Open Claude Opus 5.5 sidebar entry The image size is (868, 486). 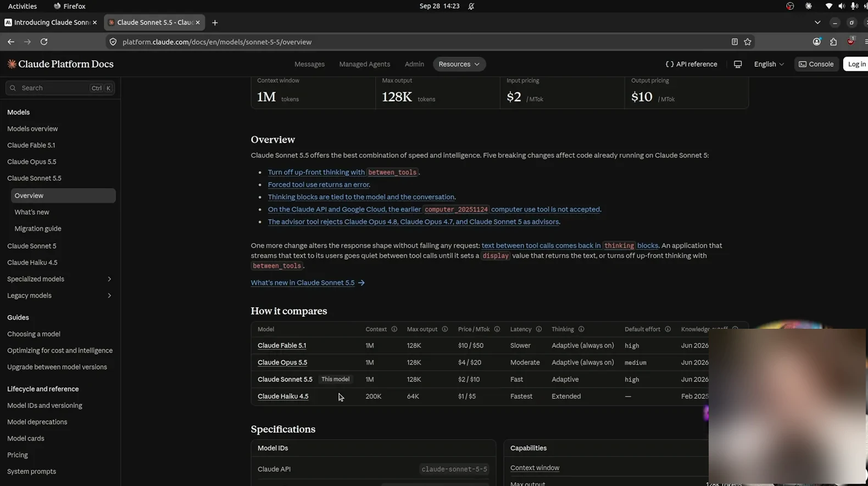pos(32,162)
